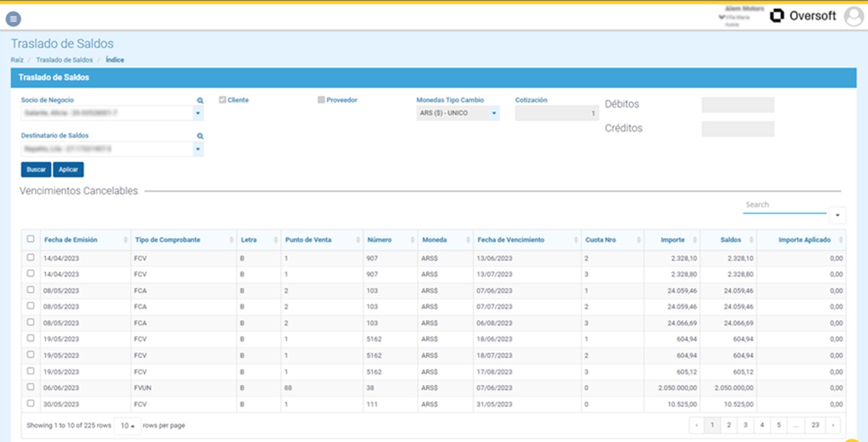Change the rows per page selector
The image size is (868, 442).
[x=127, y=425]
